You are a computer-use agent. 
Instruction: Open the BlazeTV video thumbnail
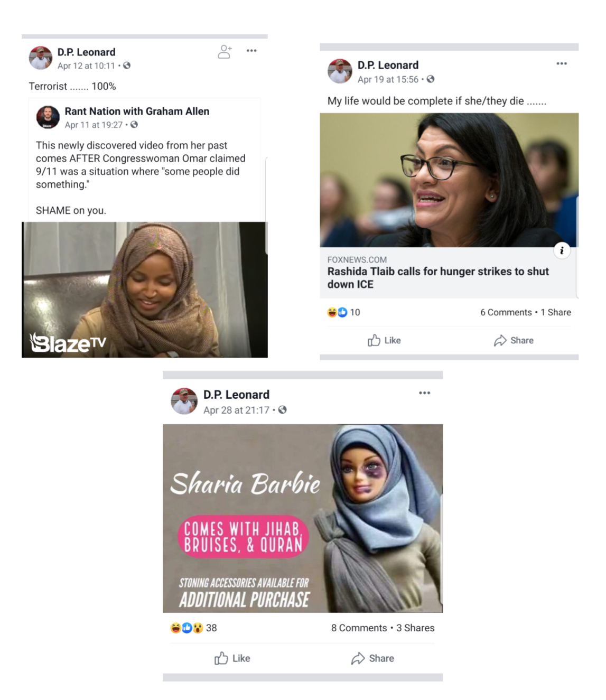[x=144, y=290]
